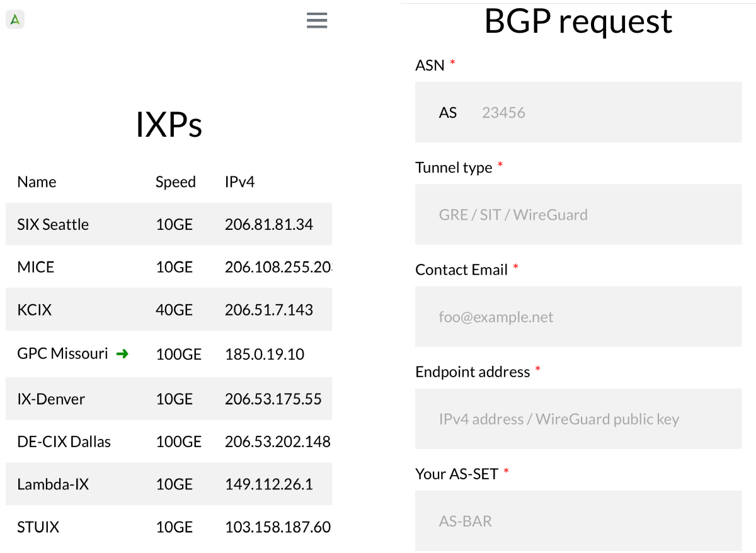This screenshot has height=553, width=756.
Task: Click the 100GE speed for DE-CIX Dallas
Action: 179,442
